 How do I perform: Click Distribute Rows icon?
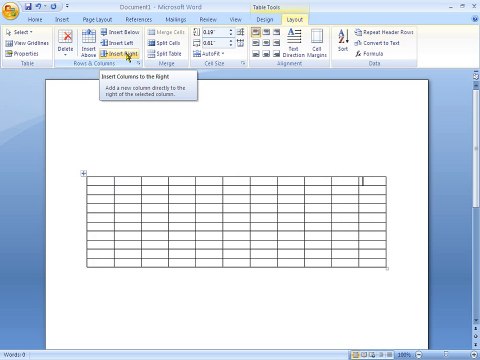[240, 32]
